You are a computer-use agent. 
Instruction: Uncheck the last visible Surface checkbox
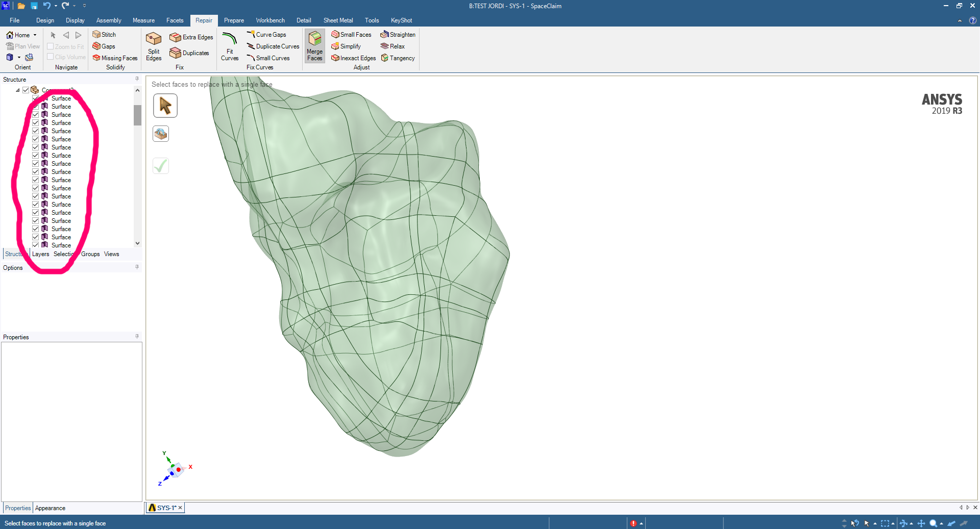(x=36, y=245)
